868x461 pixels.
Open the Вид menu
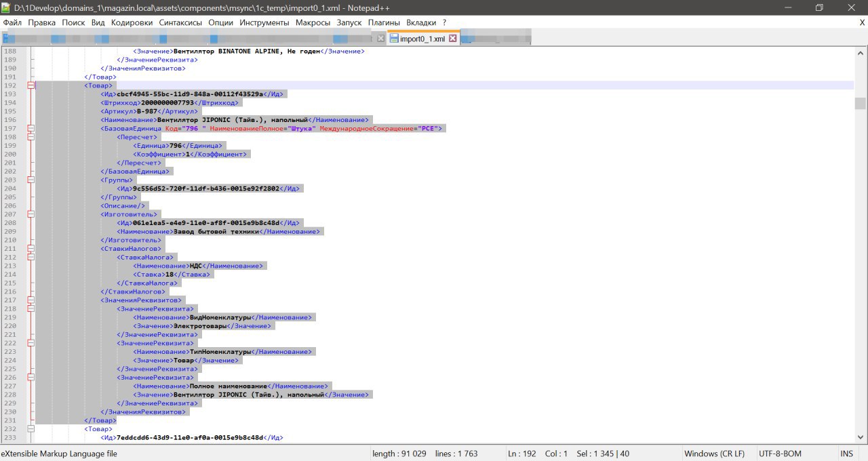click(x=98, y=22)
